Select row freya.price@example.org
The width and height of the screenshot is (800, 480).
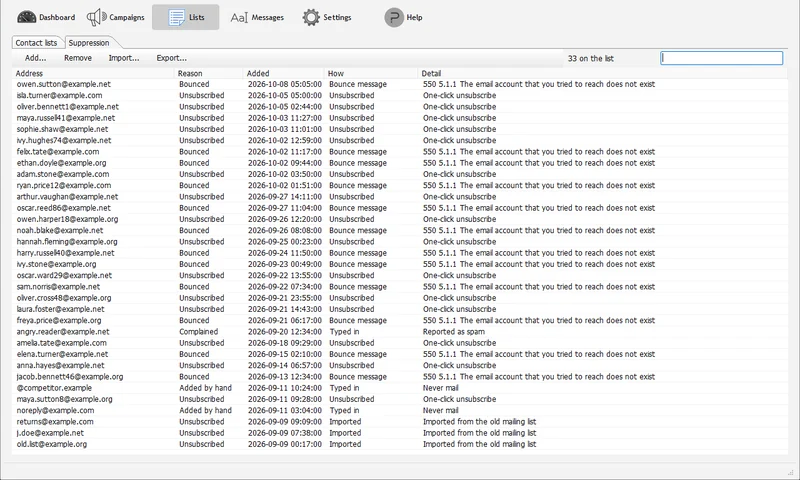coord(400,320)
